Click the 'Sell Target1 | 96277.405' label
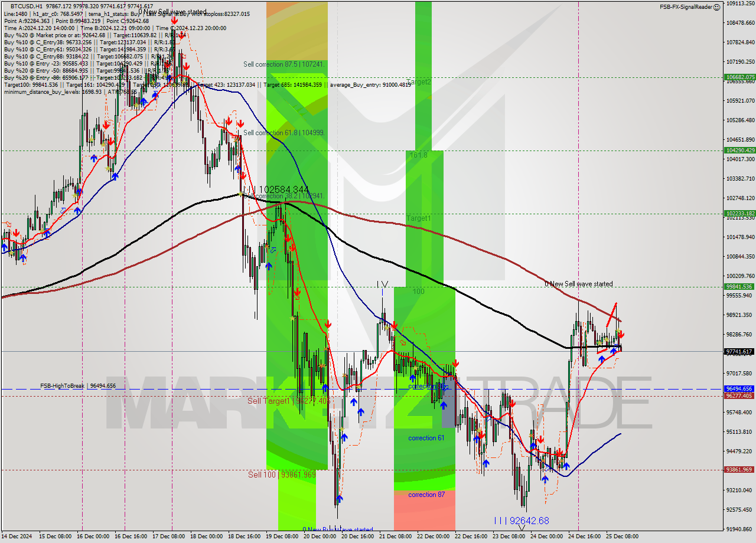This screenshot has height=543, width=756. click(288, 401)
